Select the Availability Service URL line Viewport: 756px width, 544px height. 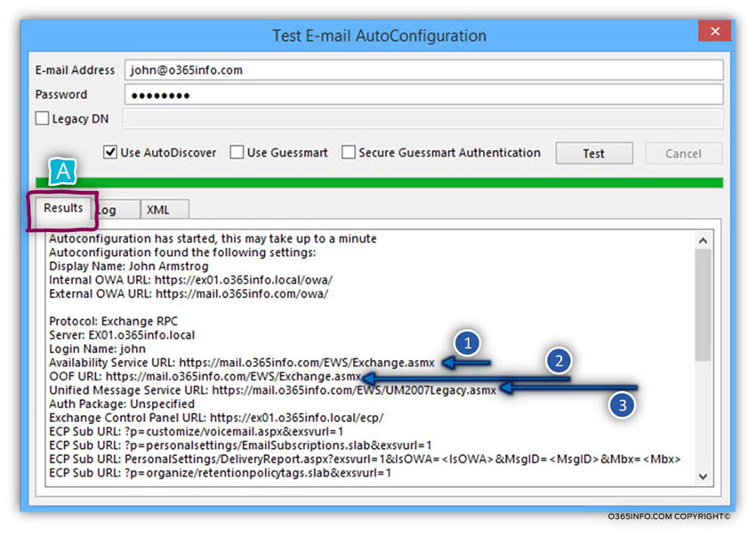click(x=242, y=363)
